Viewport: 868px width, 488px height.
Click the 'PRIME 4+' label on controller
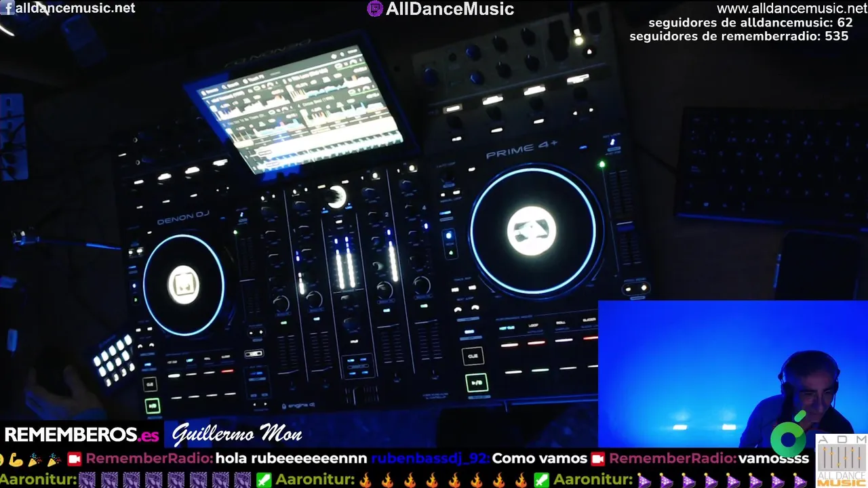click(521, 151)
